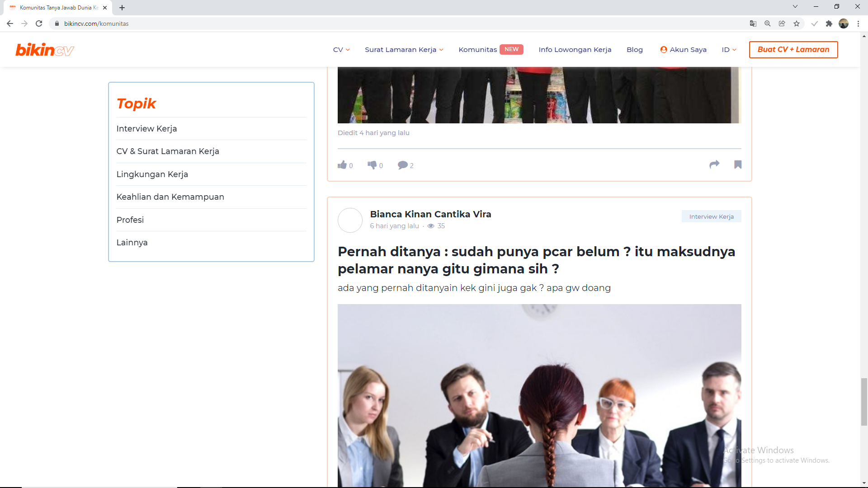This screenshot has width=868, height=488.
Task: Select Komunitas in the navigation bar
Action: 477,50
